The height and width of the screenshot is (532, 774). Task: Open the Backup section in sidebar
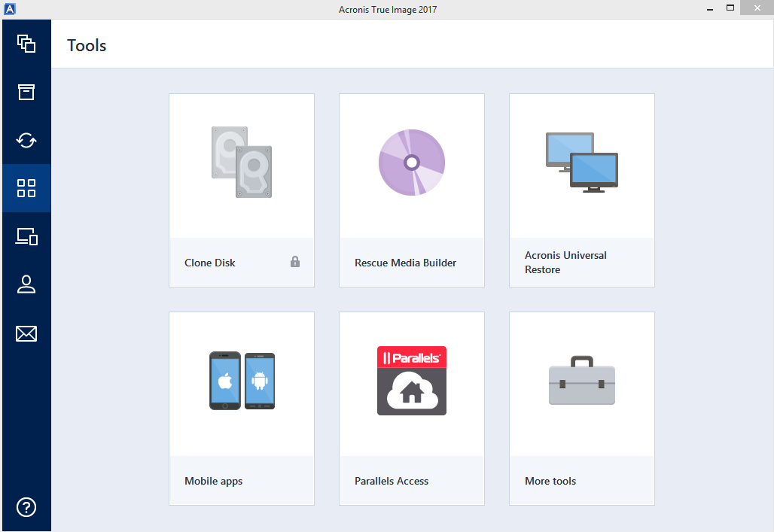tap(26, 44)
